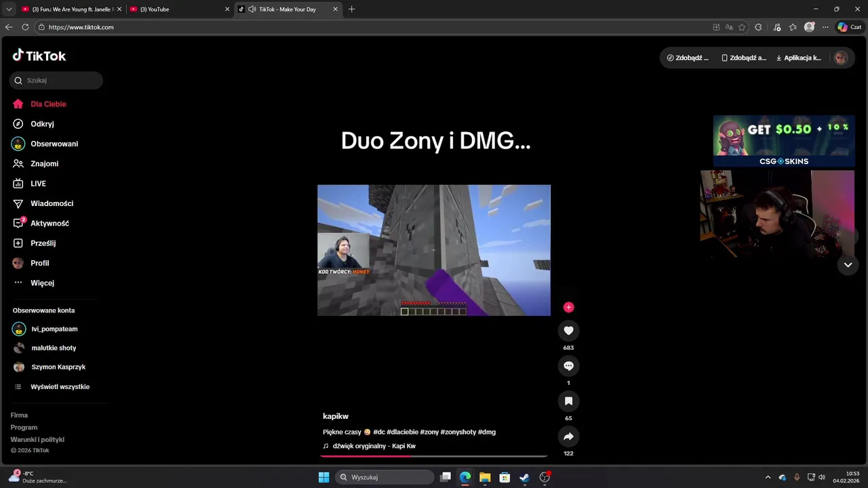Open the CSGO Skins ad banner

coord(784,141)
